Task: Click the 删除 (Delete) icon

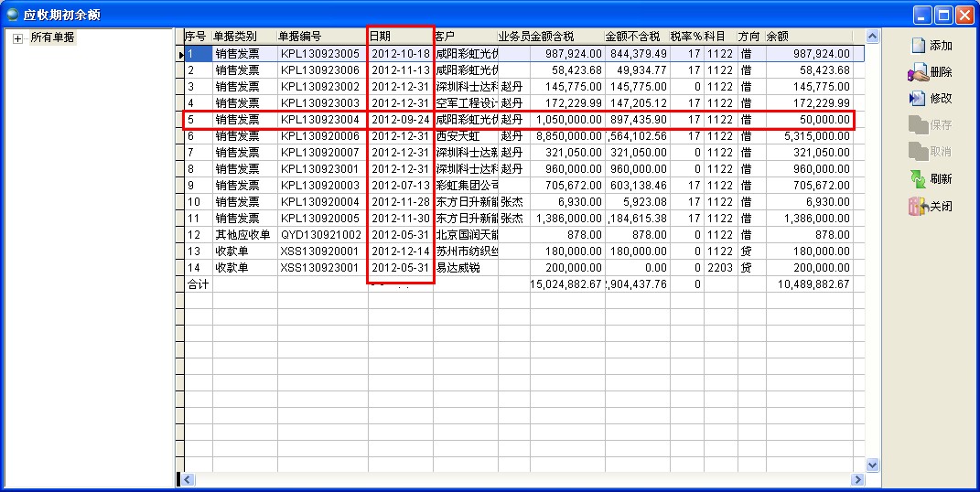Action: 918,72
